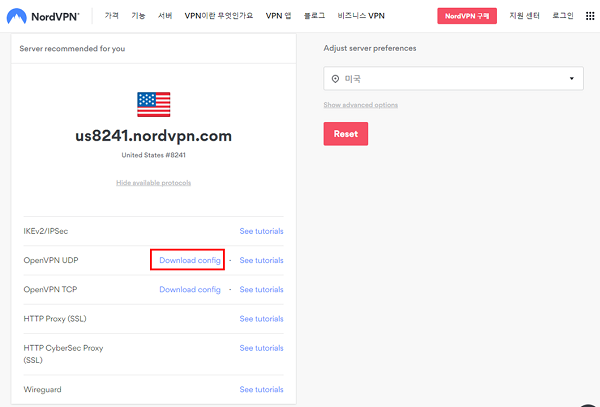See tutorials for HTTP Proxy (SSL)
The width and height of the screenshot is (600, 407).
tap(261, 319)
